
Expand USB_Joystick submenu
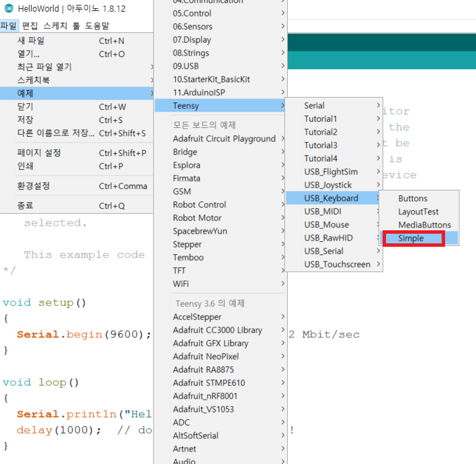tap(334, 185)
